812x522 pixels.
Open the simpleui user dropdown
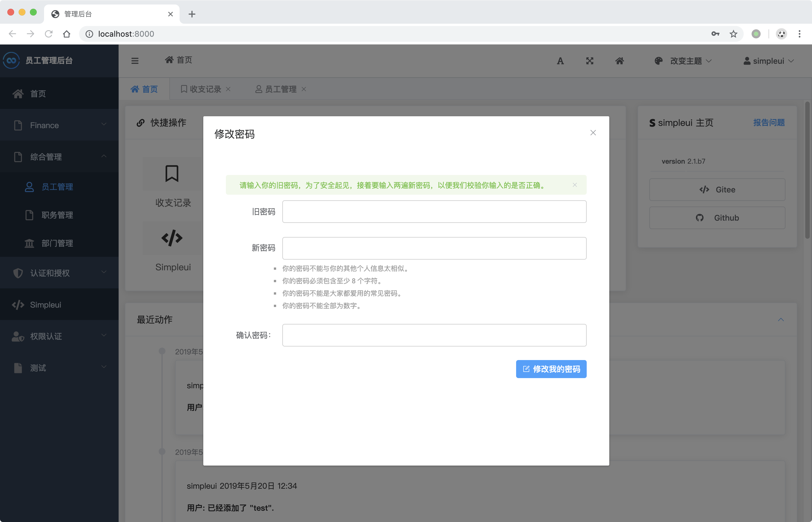tap(768, 61)
